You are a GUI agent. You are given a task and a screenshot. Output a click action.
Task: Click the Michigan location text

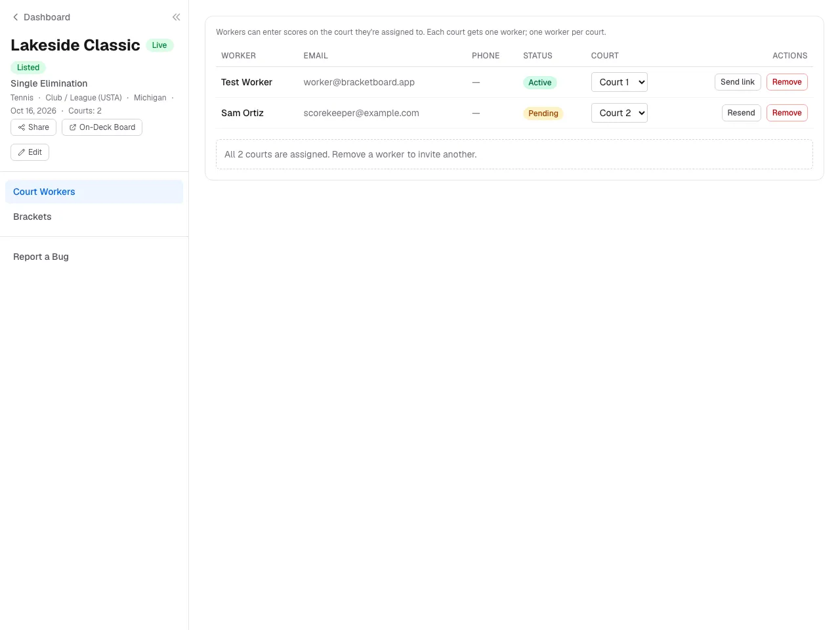click(x=150, y=98)
